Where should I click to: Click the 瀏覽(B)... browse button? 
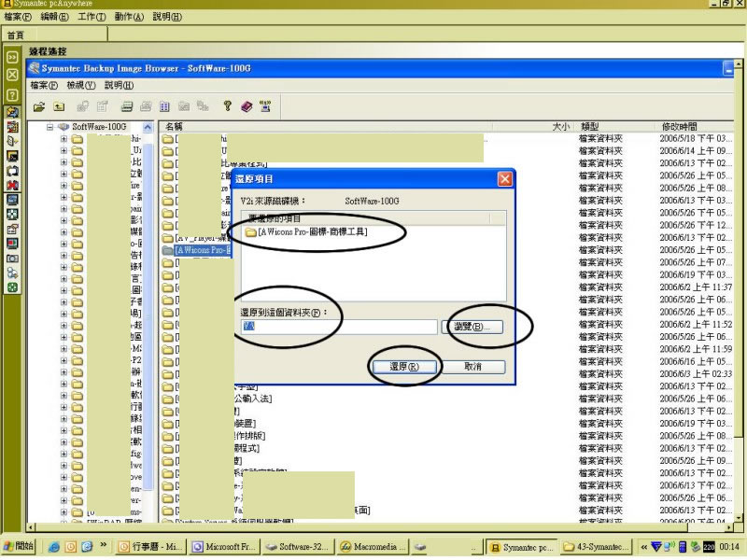click(x=472, y=327)
